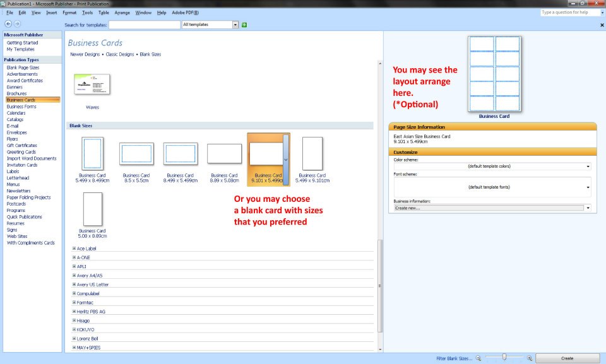Screen dimensions: 606x364
Task: Open the File menu
Action: (9, 13)
